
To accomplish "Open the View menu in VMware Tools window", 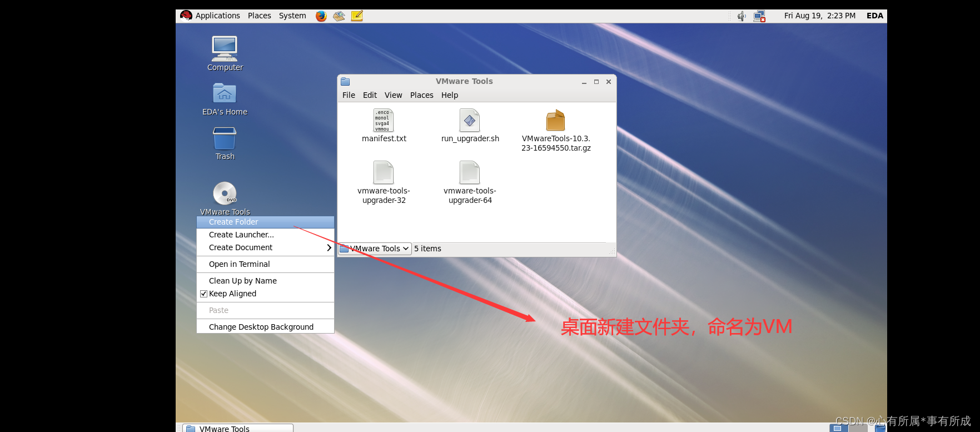I will click(393, 95).
